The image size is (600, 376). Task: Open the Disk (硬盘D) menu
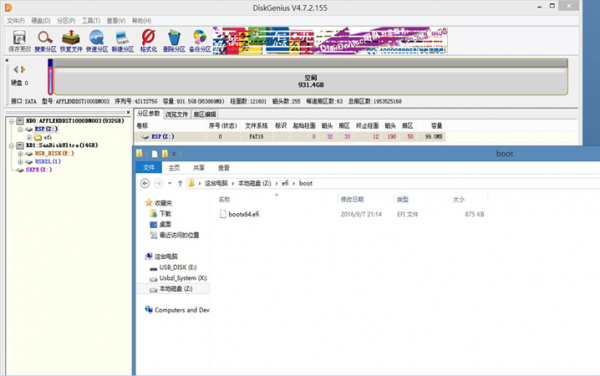[x=41, y=21]
